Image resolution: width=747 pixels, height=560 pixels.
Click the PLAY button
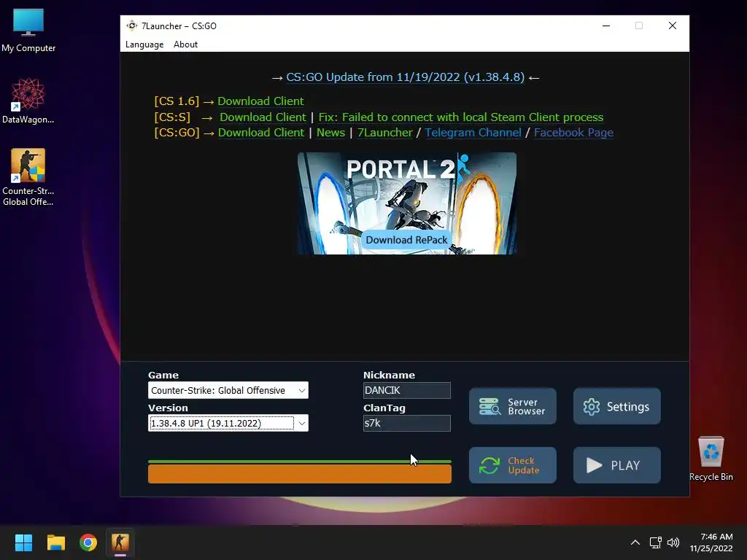(617, 465)
